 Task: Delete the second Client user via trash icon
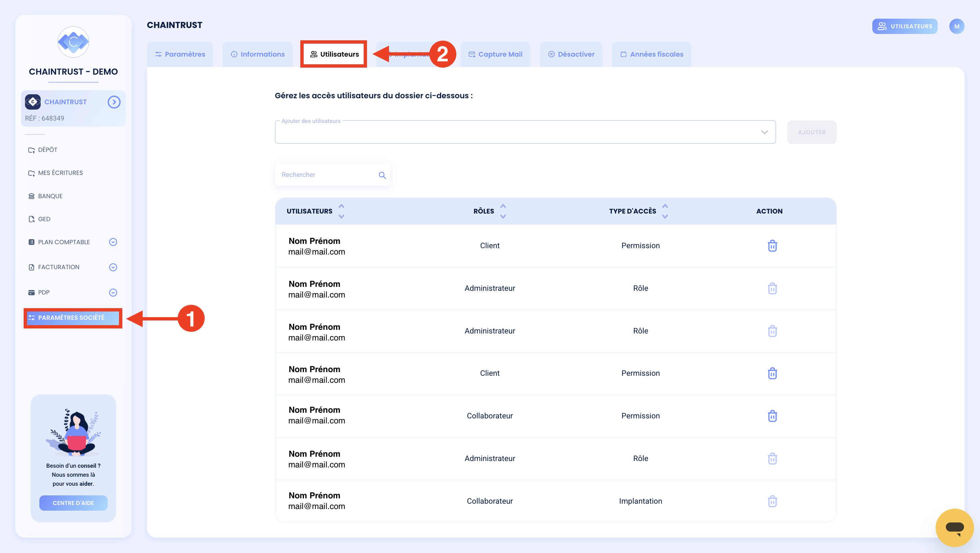point(772,373)
